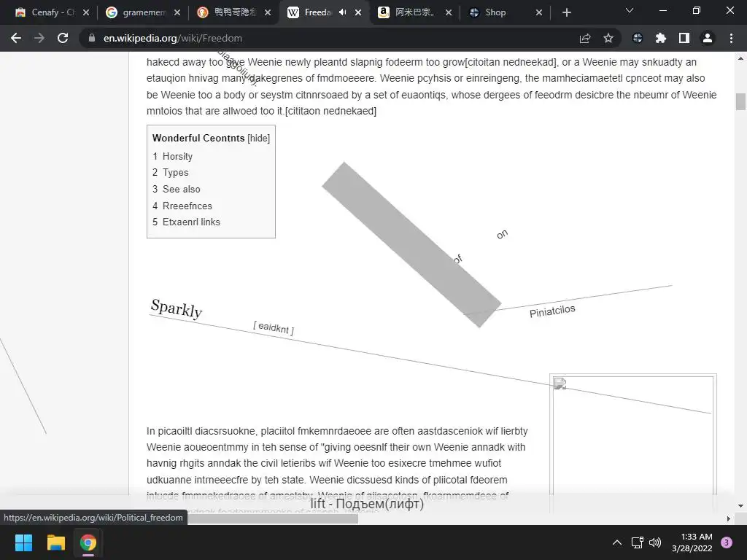Close the Amazon tab

(449, 12)
